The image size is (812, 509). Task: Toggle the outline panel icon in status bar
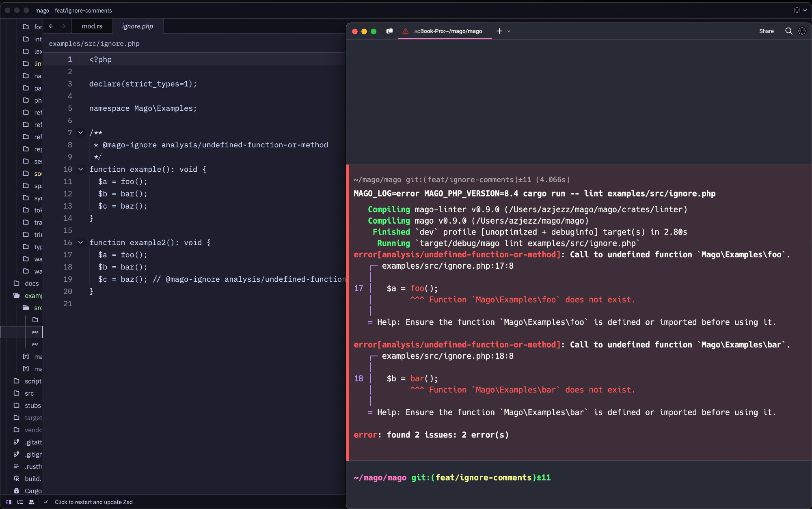coord(20,502)
